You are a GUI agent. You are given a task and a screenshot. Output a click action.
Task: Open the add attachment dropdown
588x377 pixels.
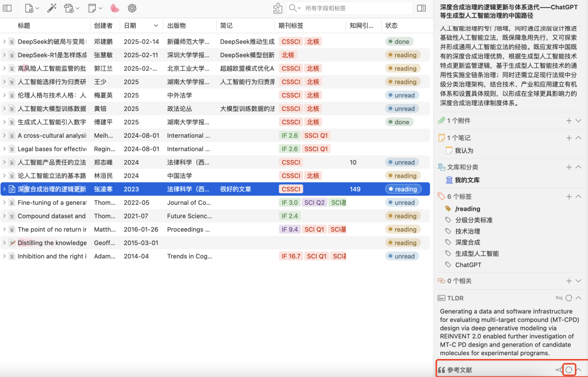coord(71,8)
